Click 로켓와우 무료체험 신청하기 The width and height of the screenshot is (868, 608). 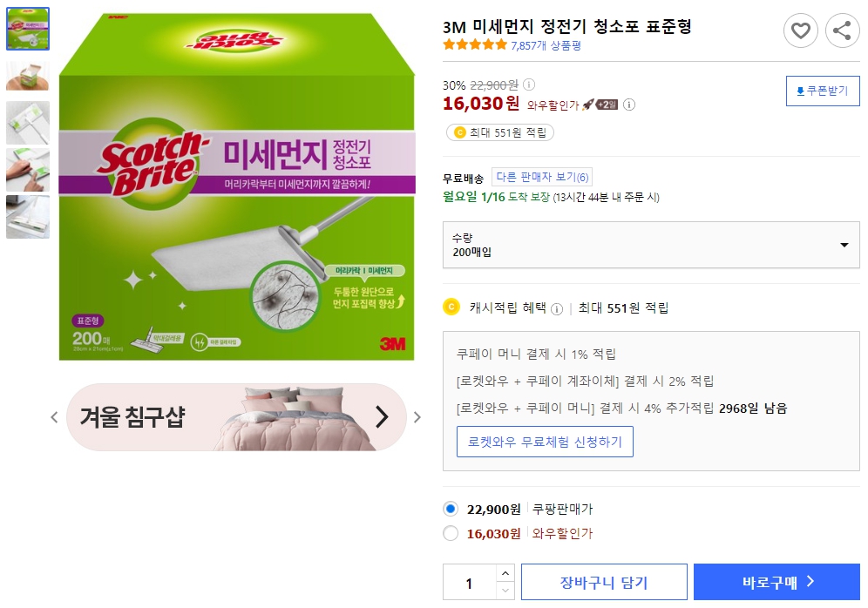click(545, 441)
